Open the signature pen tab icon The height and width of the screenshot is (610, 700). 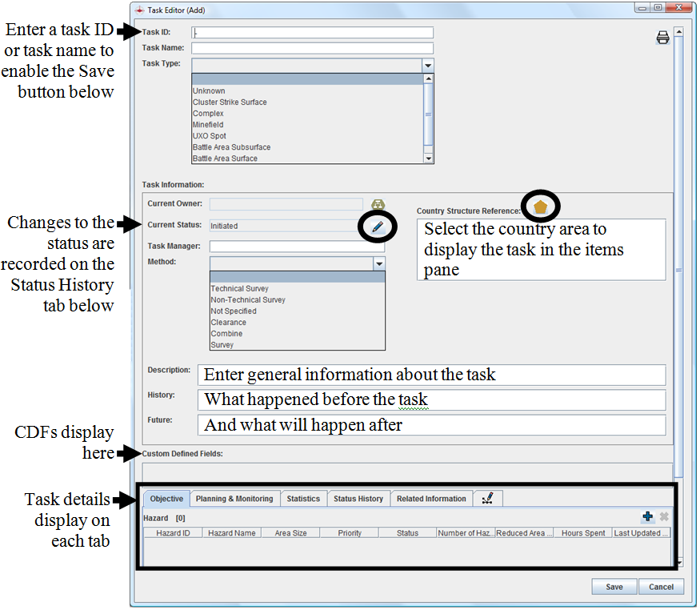487,498
